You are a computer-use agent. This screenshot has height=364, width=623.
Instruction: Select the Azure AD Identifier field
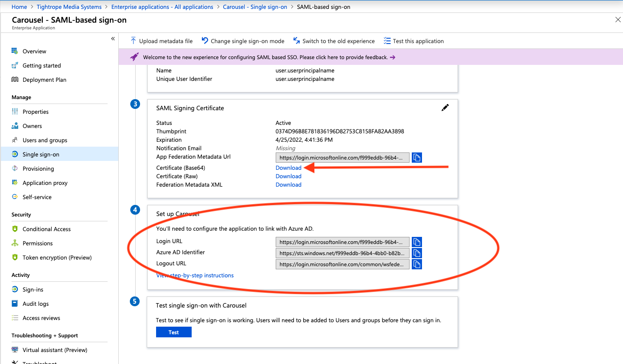point(342,253)
